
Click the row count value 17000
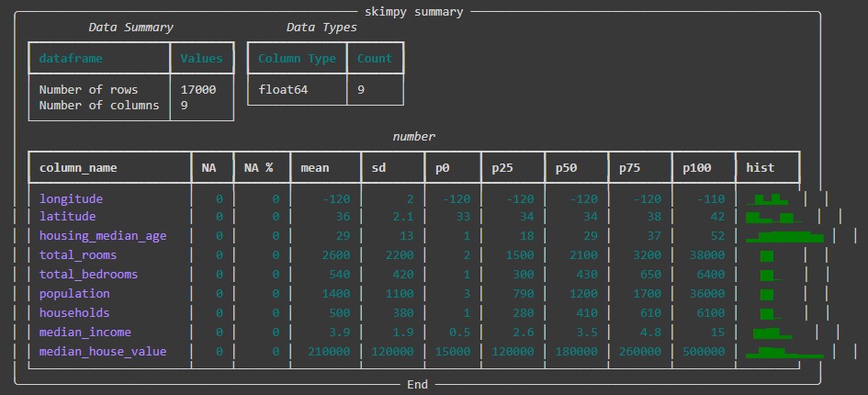(198, 89)
